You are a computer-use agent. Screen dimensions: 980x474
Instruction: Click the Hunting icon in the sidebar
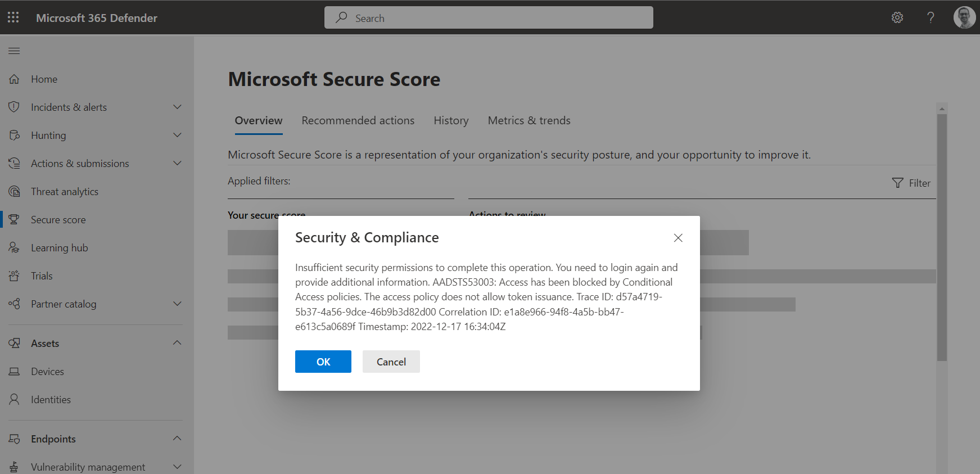[x=14, y=135]
